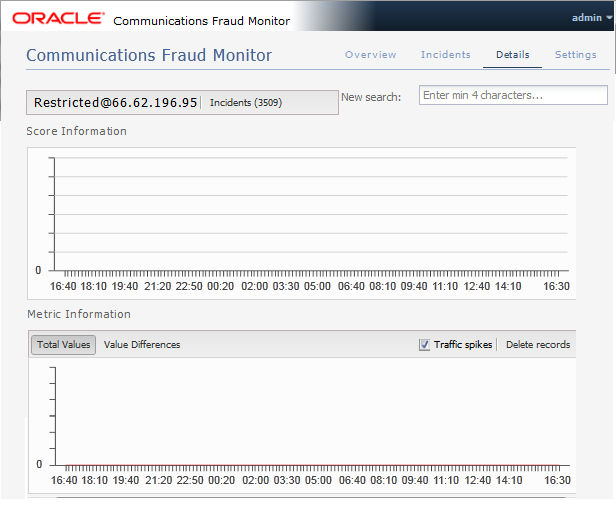
Task: Focus the New search input field
Action: pyautogui.click(x=513, y=95)
